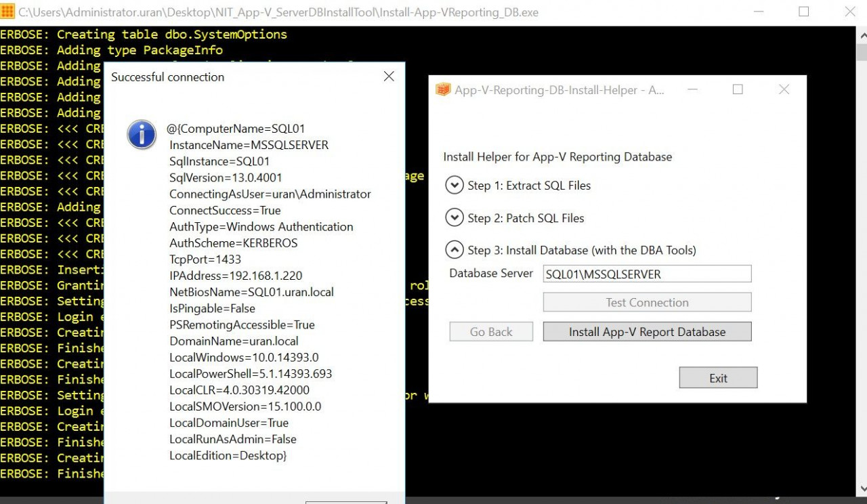Click the 'LocalSMOVersion=15.100.0.0' line
Viewport: 867px width, 504px height.
tap(245, 406)
